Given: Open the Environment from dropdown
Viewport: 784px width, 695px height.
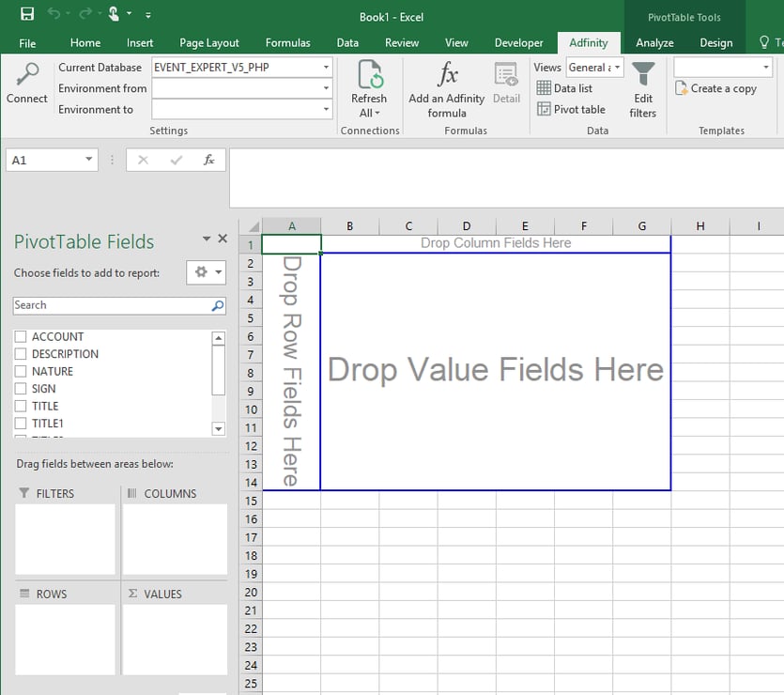Looking at the screenshot, I should click(326, 88).
